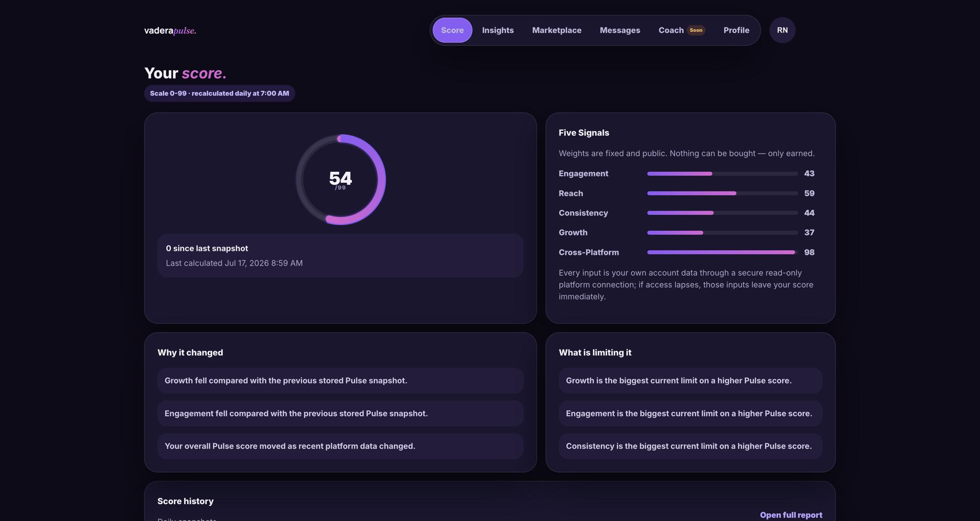Click the Engagement value 43
The image size is (980, 521).
809,174
